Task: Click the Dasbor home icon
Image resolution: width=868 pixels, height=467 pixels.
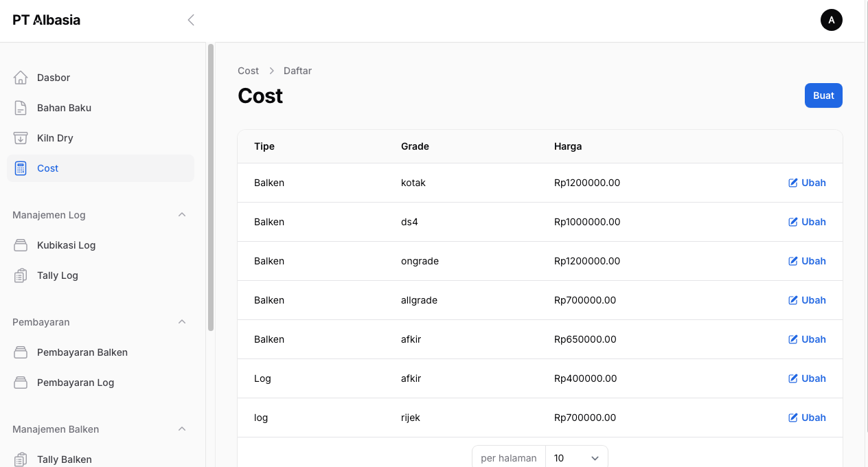Action: click(x=21, y=78)
